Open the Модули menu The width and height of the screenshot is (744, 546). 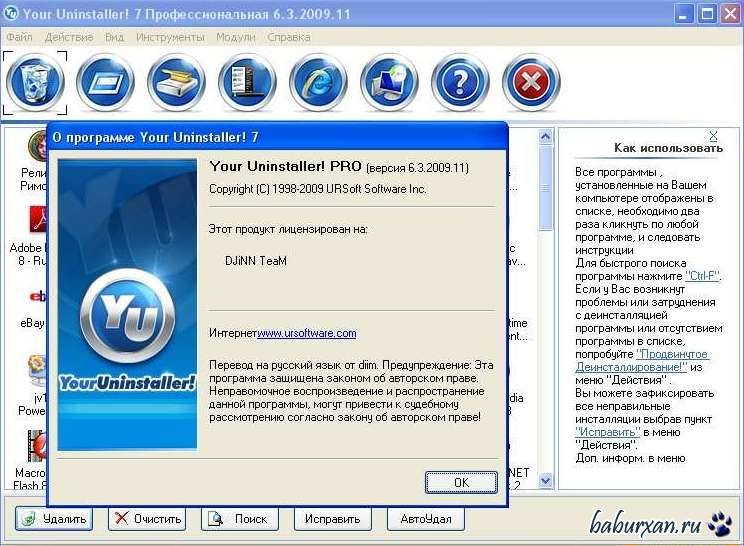coord(236,37)
